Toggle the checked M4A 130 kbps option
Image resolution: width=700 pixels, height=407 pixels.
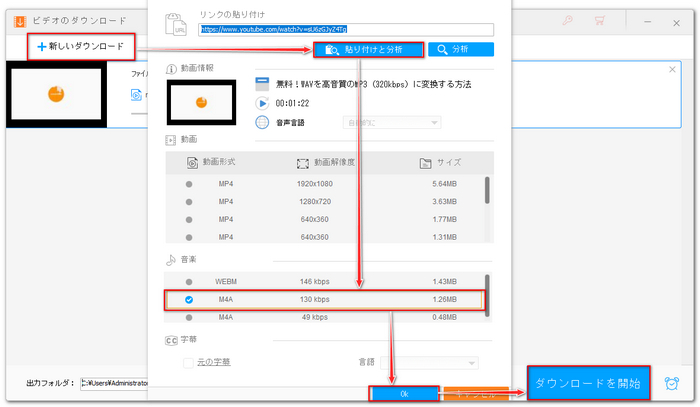(189, 299)
